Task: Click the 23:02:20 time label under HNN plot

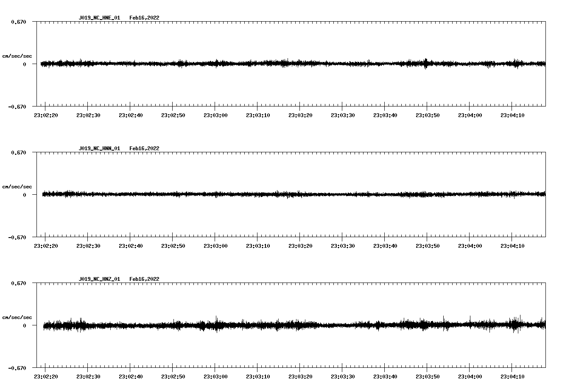Action: point(46,246)
